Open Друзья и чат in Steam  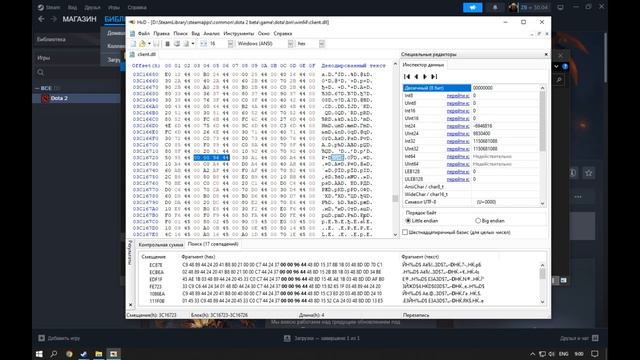(579, 338)
